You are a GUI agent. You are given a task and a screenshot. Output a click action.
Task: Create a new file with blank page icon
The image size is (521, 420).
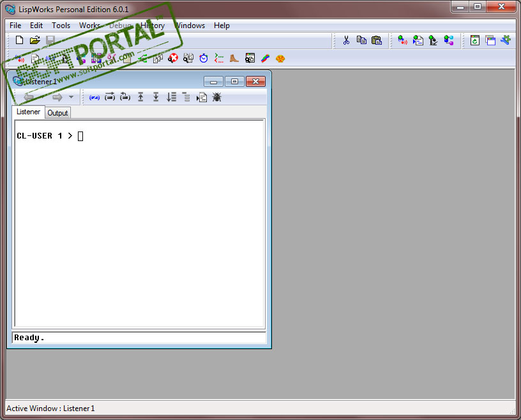click(20, 40)
